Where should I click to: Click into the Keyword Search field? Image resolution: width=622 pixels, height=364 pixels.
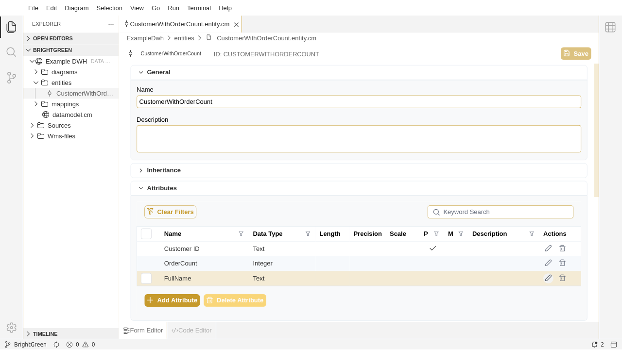pyautogui.click(x=505, y=212)
